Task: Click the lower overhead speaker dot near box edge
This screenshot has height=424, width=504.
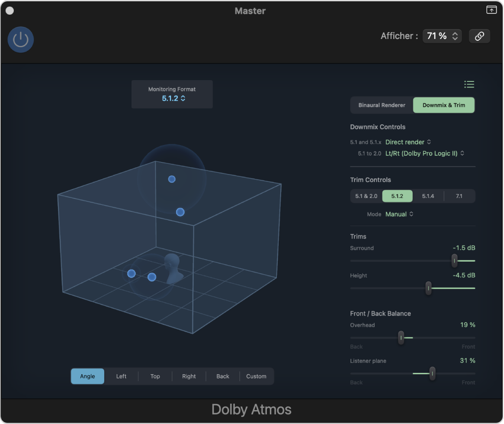Action: click(x=180, y=212)
